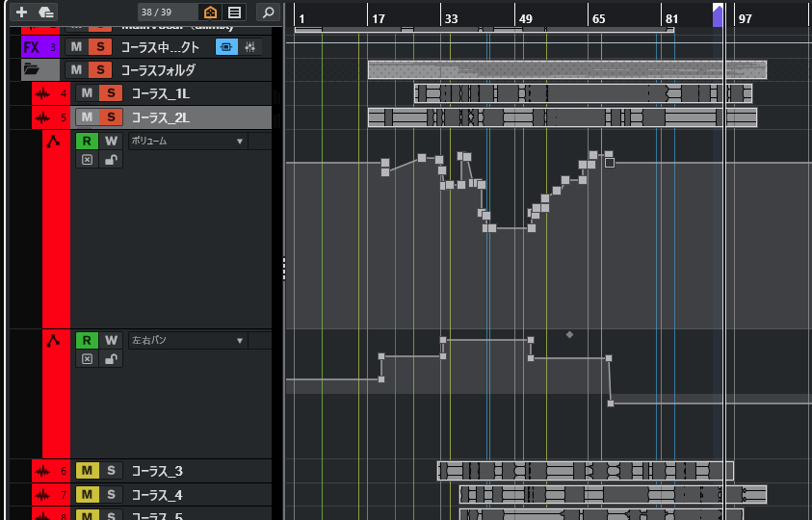This screenshot has width=812, height=520.
Task: Solo the コーラス_1L track
Action: [111, 93]
